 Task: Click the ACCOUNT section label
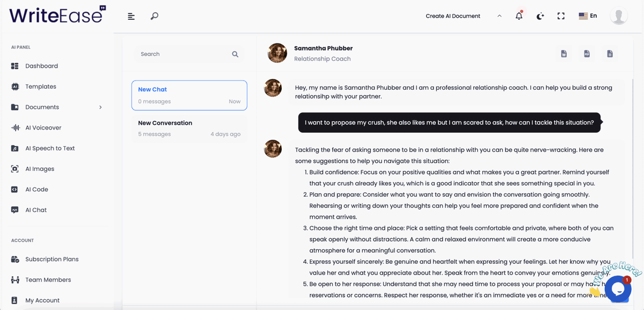23,241
